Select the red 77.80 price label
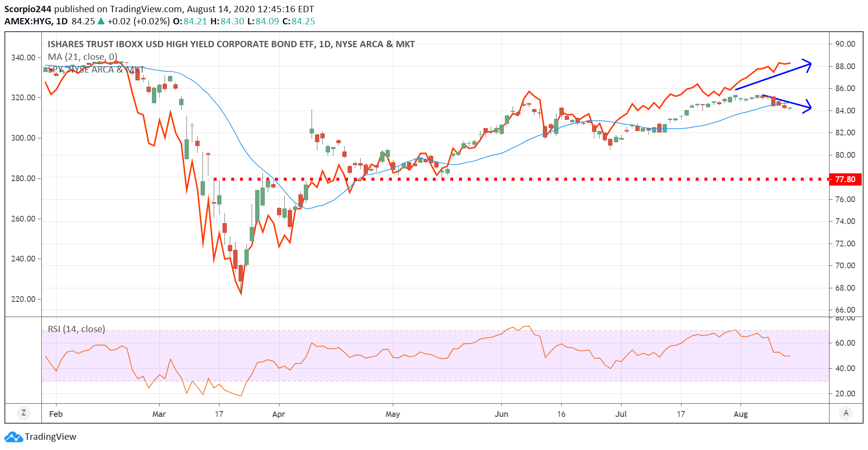 [x=845, y=179]
